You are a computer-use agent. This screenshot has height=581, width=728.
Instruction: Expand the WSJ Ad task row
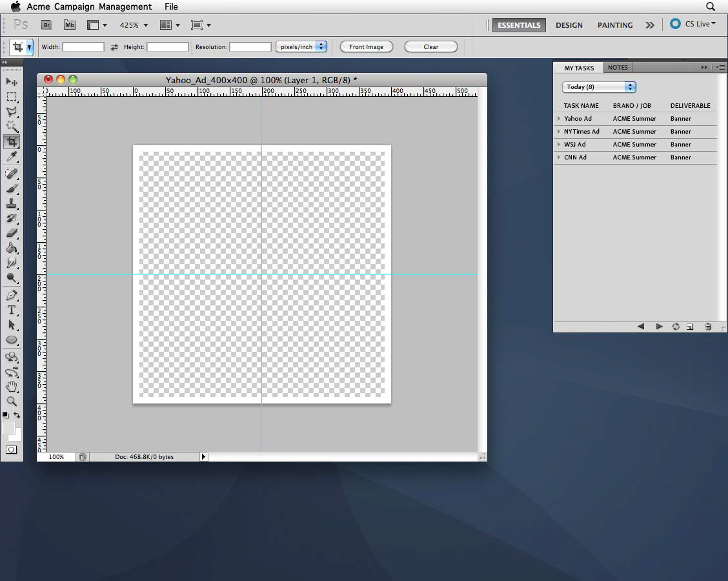[559, 145]
